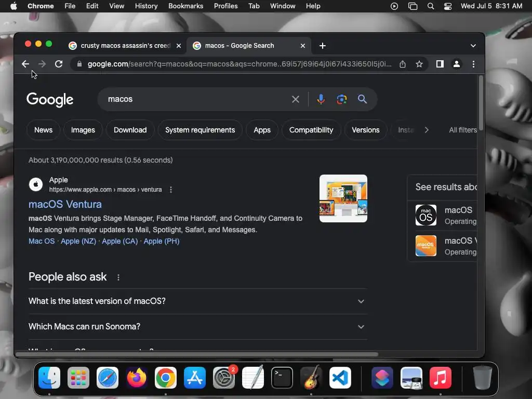Screen dimensions: 532x399
Task: Click the forward navigation arrow
Action: pyautogui.click(x=42, y=64)
